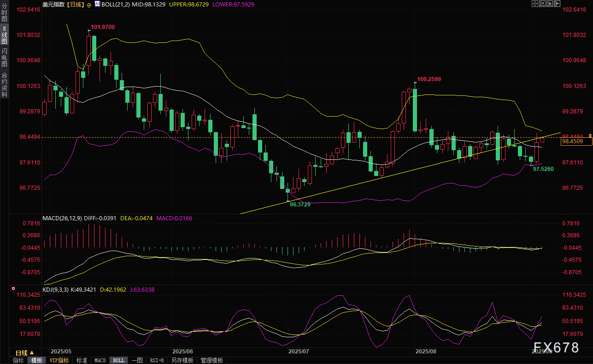The width and height of the screenshot is (593, 364).
Task: Apply the 标准 template
Action: pos(82,360)
